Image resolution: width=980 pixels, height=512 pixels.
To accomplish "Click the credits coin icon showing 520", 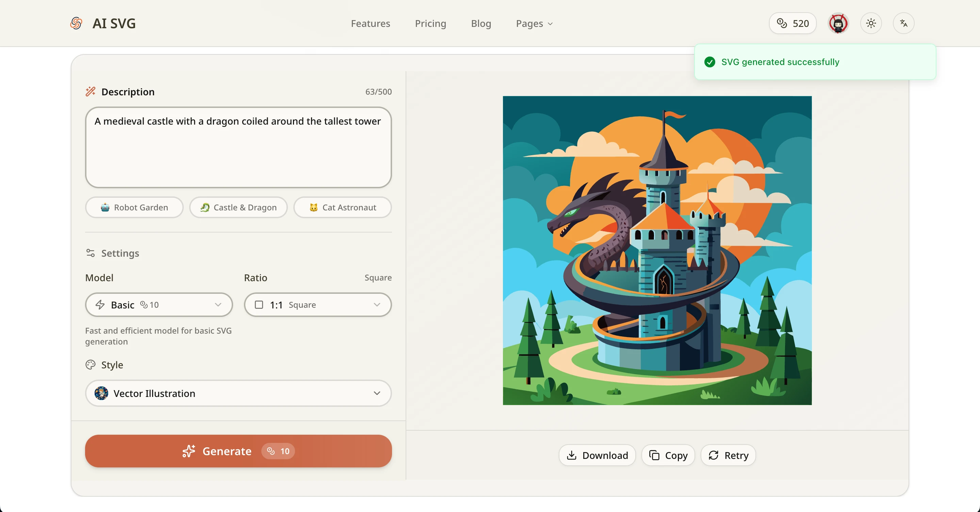I will tap(782, 23).
